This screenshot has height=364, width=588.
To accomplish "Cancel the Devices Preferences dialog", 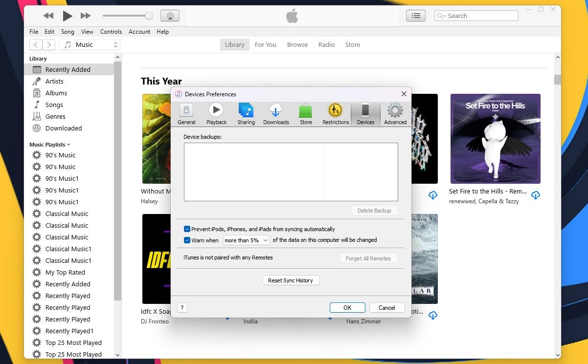I will (387, 307).
